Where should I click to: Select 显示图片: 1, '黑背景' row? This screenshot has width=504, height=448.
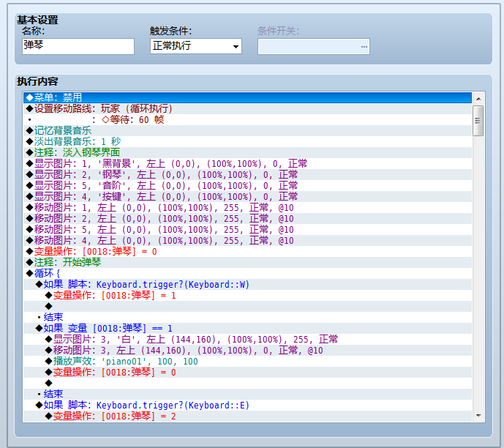(247, 163)
